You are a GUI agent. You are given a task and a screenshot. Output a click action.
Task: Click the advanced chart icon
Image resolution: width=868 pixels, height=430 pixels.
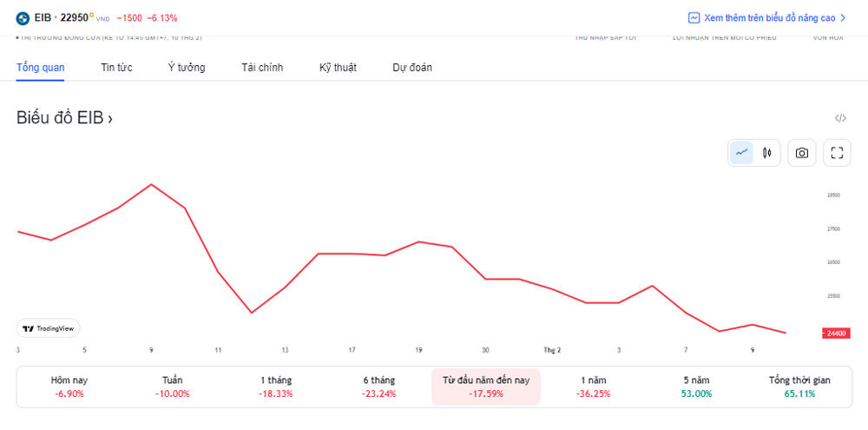coord(694,17)
